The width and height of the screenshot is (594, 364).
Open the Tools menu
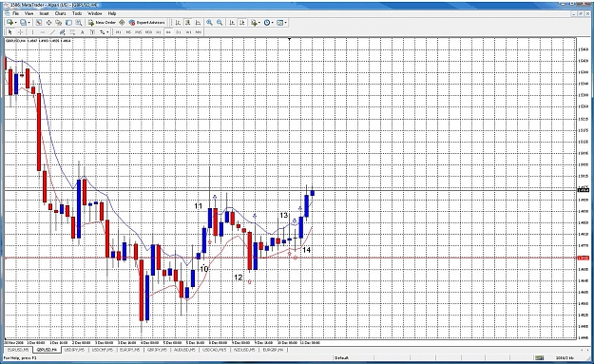coord(77,13)
